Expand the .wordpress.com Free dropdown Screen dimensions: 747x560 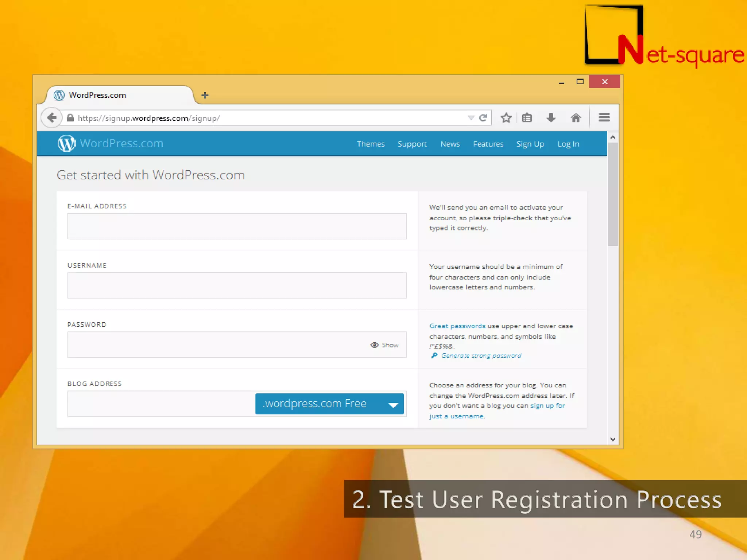pyautogui.click(x=329, y=404)
